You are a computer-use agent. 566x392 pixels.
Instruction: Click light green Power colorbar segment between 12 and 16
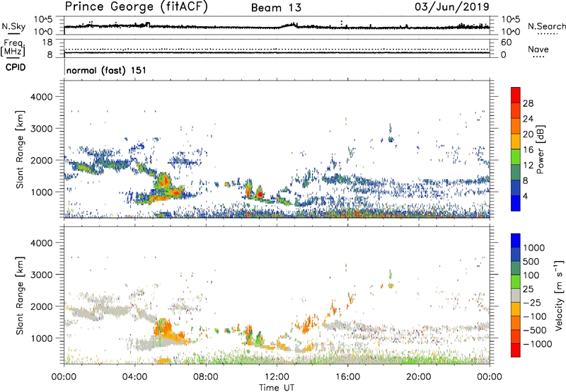516,157
